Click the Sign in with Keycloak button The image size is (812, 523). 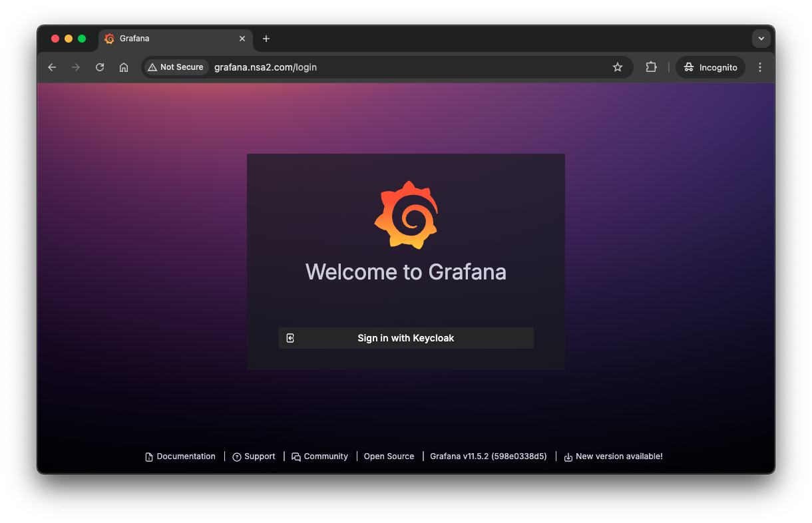point(406,338)
